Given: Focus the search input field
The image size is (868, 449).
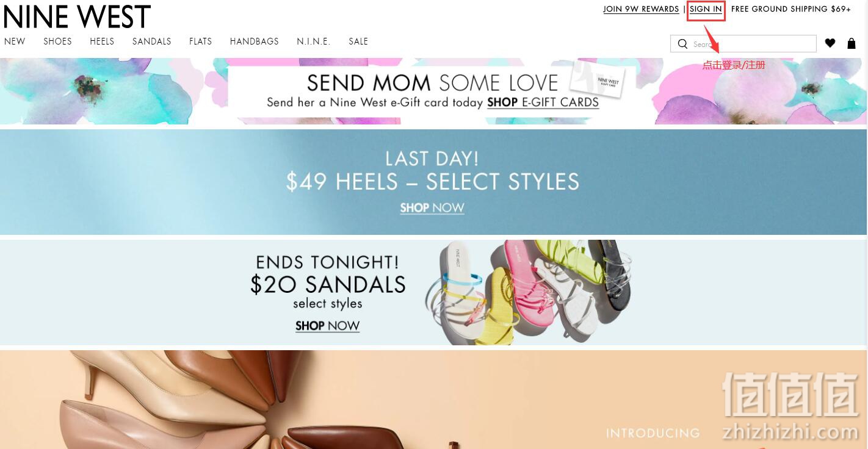Looking at the screenshot, I should [743, 44].
